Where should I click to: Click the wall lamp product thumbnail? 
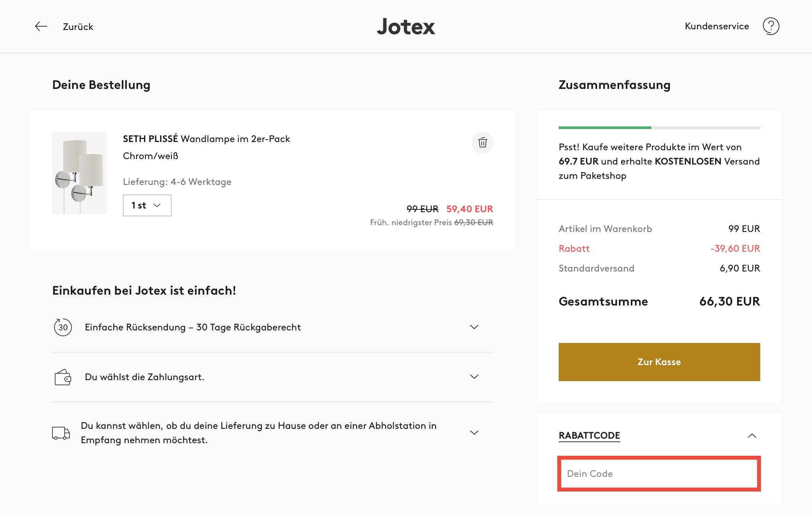(x=79, y=173)
